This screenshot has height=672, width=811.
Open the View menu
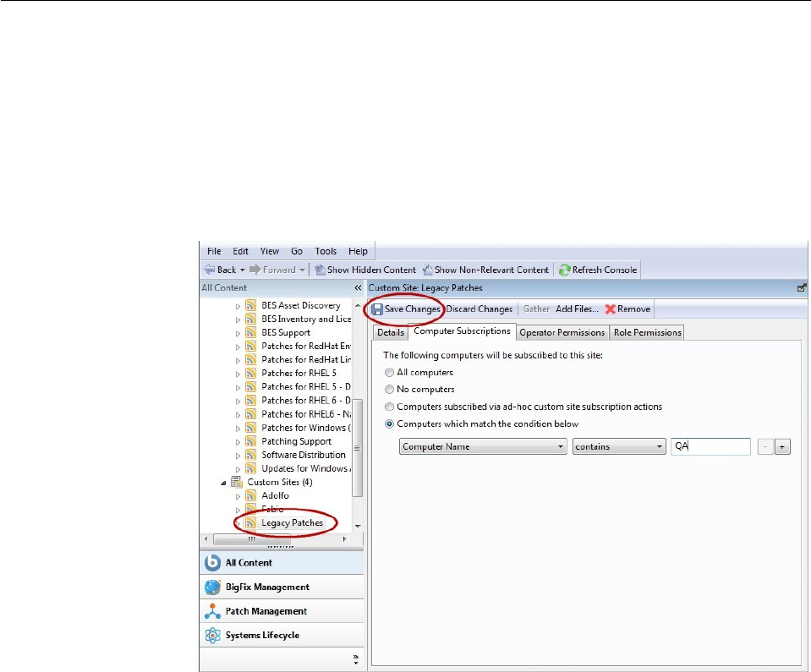270,251
